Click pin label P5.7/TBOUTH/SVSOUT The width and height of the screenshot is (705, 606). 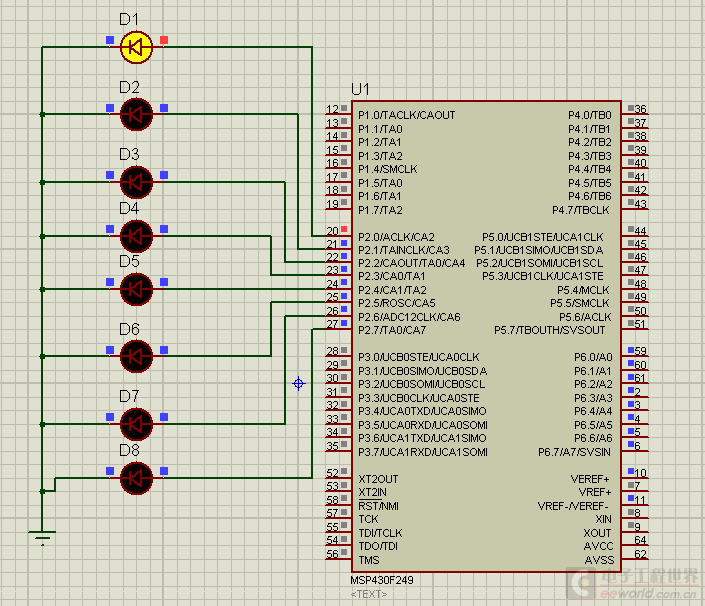549,330
